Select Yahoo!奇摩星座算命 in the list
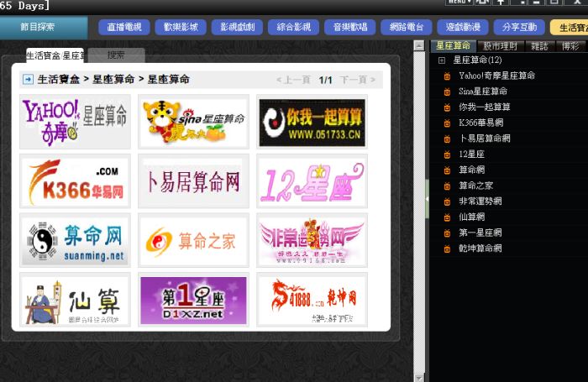Viewport: 588px width, 382px height. coord(497,76)
